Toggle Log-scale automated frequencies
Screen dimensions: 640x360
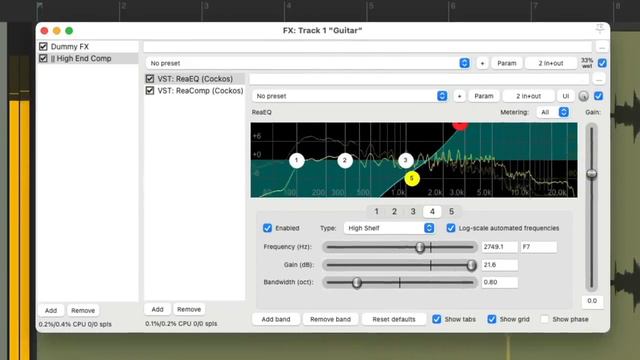pyautogui.click(x=451, y=228)
